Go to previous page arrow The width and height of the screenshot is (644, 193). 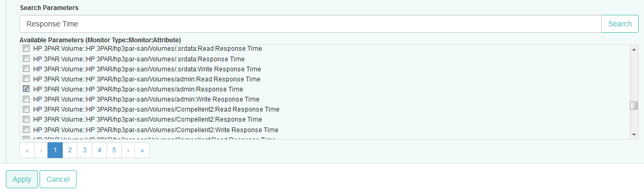click(x=41, y=150)
